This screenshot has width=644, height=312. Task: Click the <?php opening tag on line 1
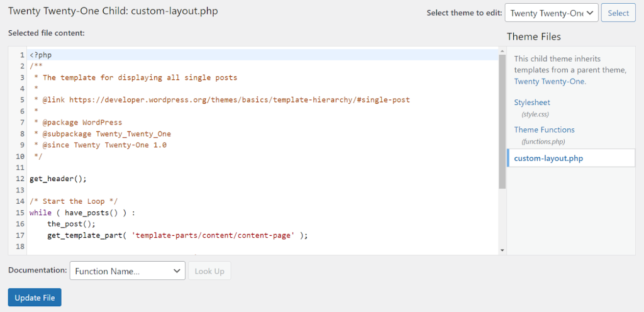tap(40, 55)
